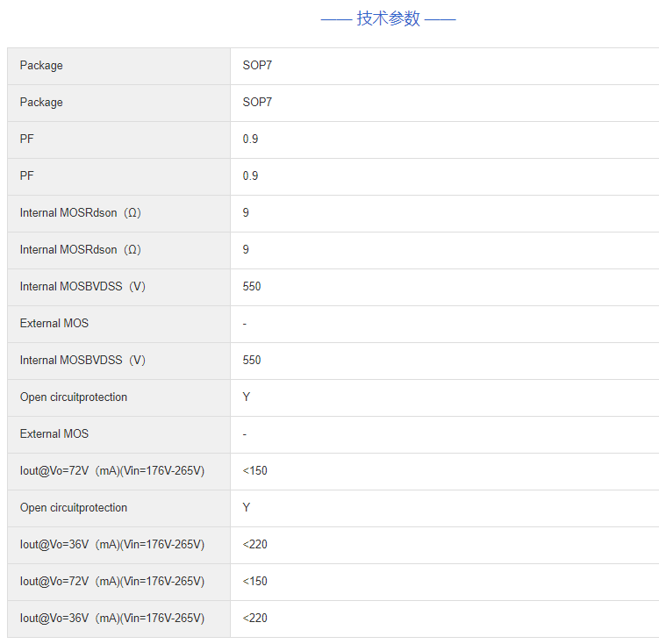The image size is (659, 644).
Task: Click 550 value in first Internal MOSBVDSS row
Action: (x=252, y=287)
